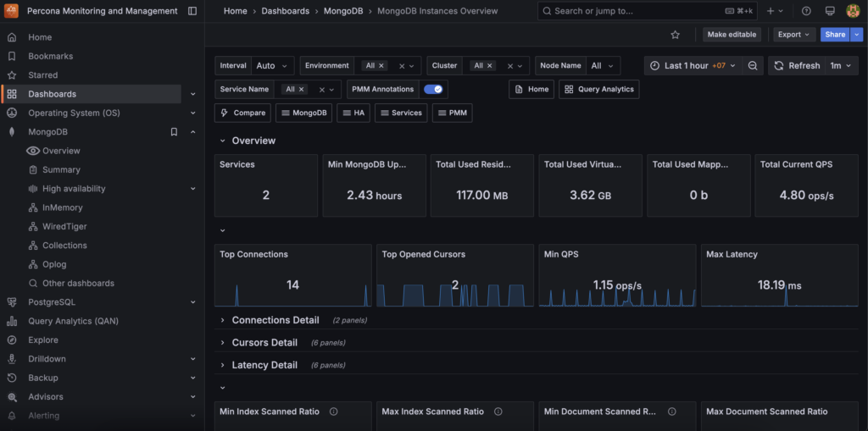Open InMemory in MongoDB menu
868x431 pixels.
tap(63, 207)
